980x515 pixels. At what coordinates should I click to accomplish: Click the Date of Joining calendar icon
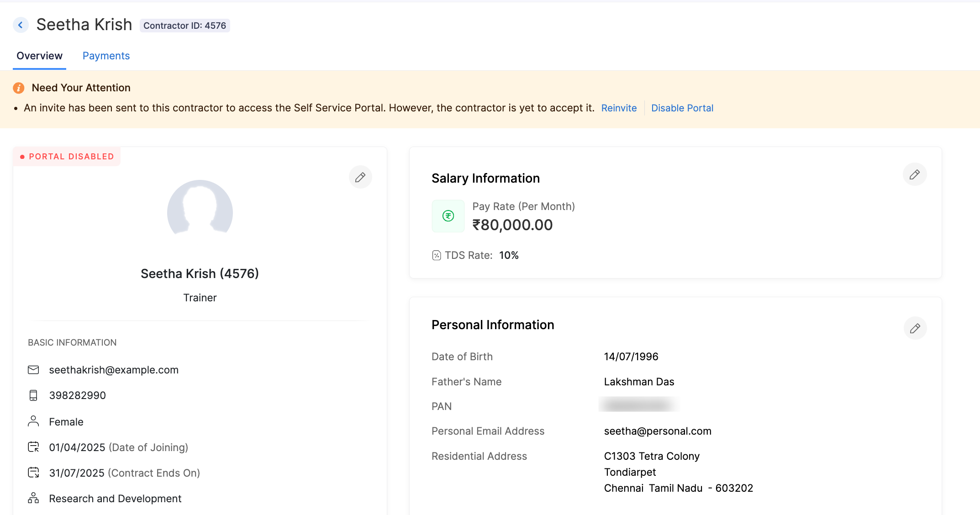(x=33, y=447)
